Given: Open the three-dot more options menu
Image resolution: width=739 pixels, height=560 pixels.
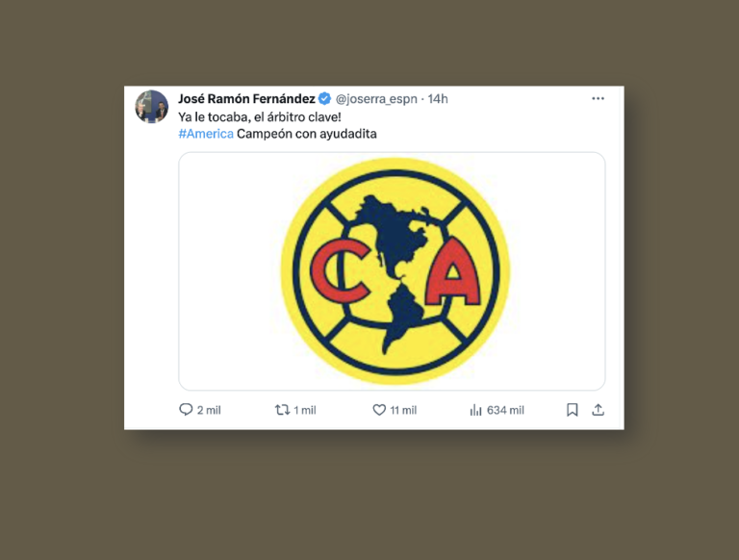Looking at the screenshot, I should click(x=599, y=98).
